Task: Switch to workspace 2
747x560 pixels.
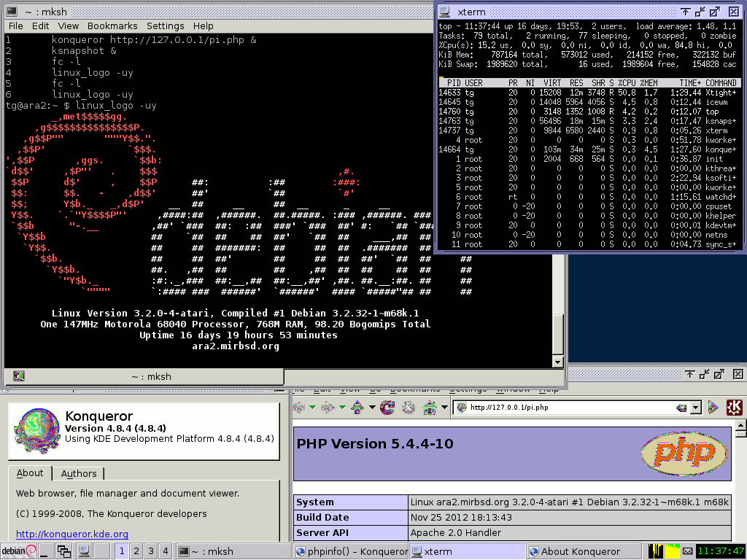Action: 136,551
